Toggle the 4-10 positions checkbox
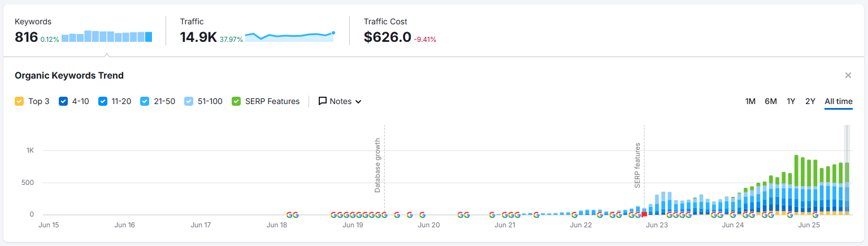This screenshot has height=246, width=868. tap(63, 101)
